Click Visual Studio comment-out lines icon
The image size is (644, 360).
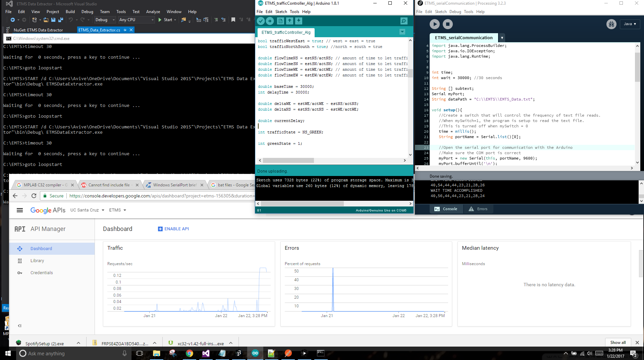click(216, 20)
